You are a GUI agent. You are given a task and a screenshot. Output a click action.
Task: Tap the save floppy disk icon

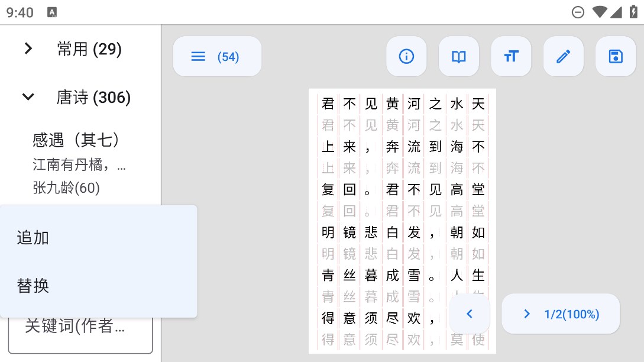[x=615, y=56]
